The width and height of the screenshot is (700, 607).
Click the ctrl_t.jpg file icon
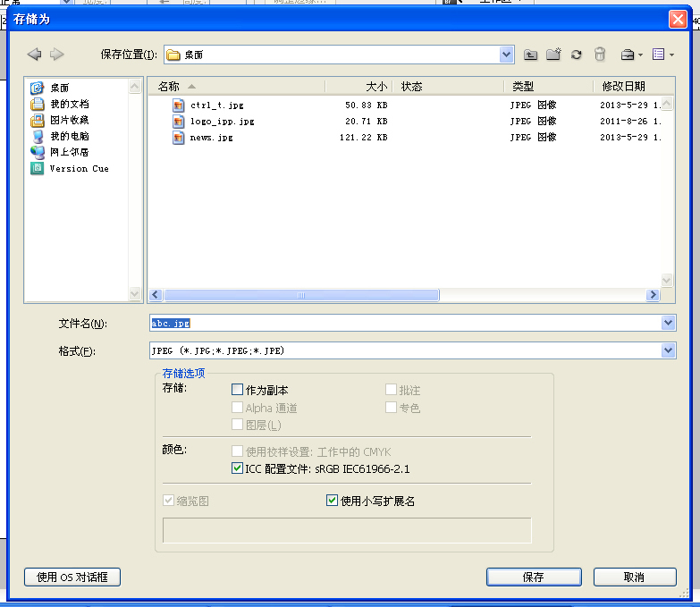click(x=178, y=105)
